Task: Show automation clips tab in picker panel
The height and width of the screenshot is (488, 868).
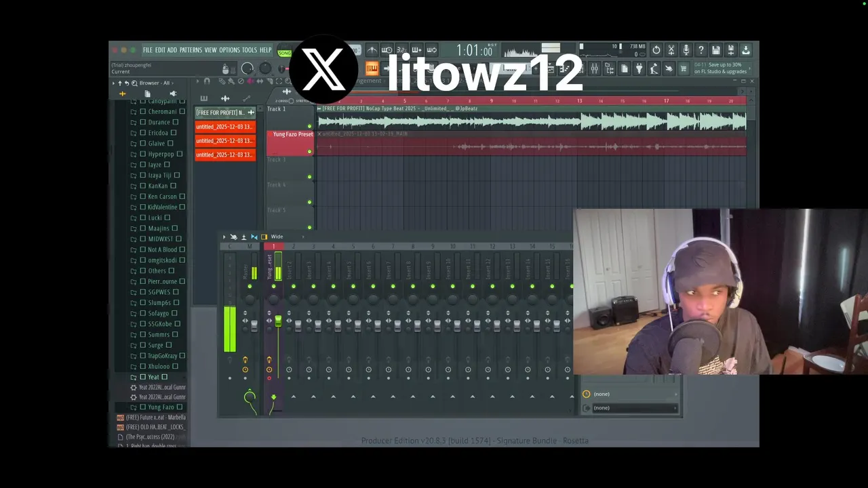Action: [x=246, y=98]
